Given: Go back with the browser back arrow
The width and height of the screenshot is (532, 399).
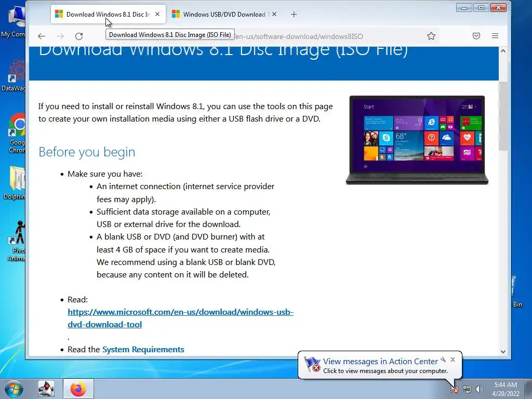Looking at the screenshot, I should click(x=42, y=36).
